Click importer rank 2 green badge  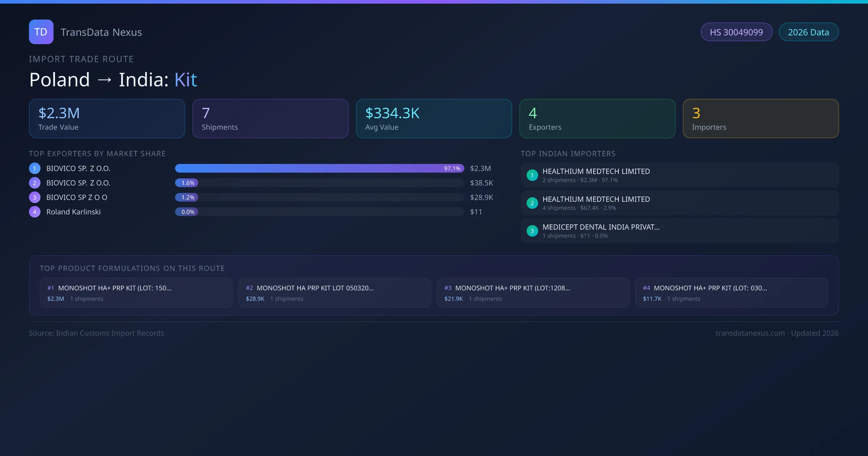coord(532,203)
